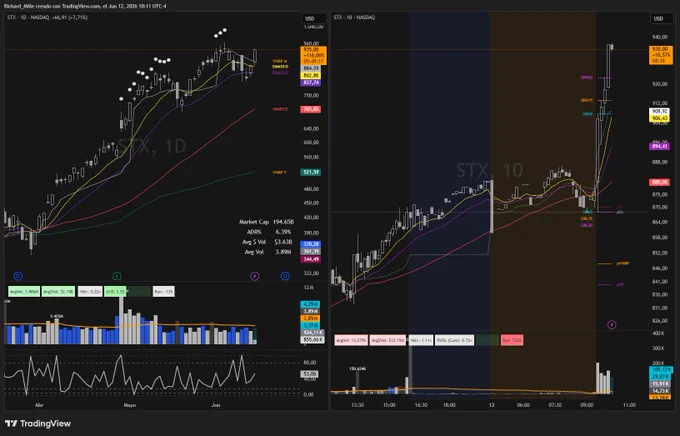
Task: Click the 5.405M volume bar annotation
Action: point(56,316)
